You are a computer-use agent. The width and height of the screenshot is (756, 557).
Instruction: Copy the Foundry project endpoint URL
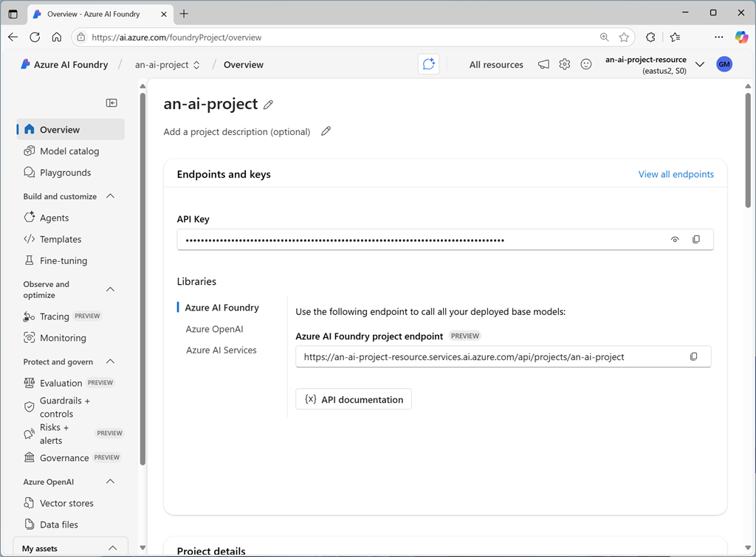(x=694, y=356)
